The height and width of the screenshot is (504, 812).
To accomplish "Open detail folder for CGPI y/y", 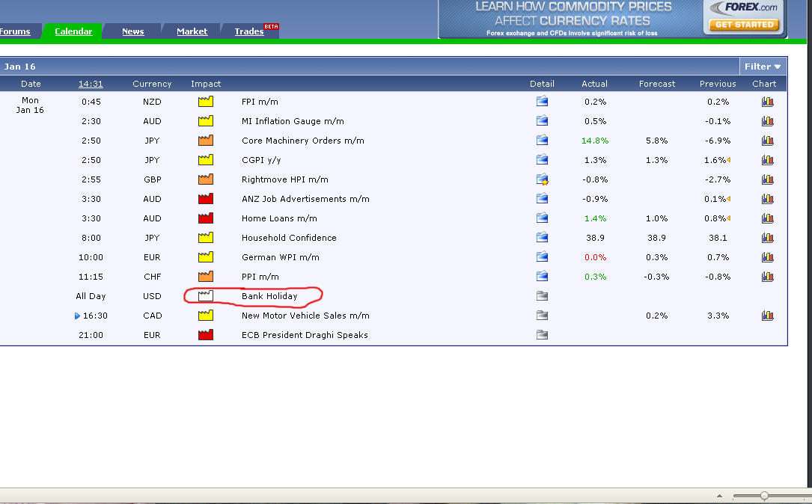I will pyautogui.click(x=542, y=160).
